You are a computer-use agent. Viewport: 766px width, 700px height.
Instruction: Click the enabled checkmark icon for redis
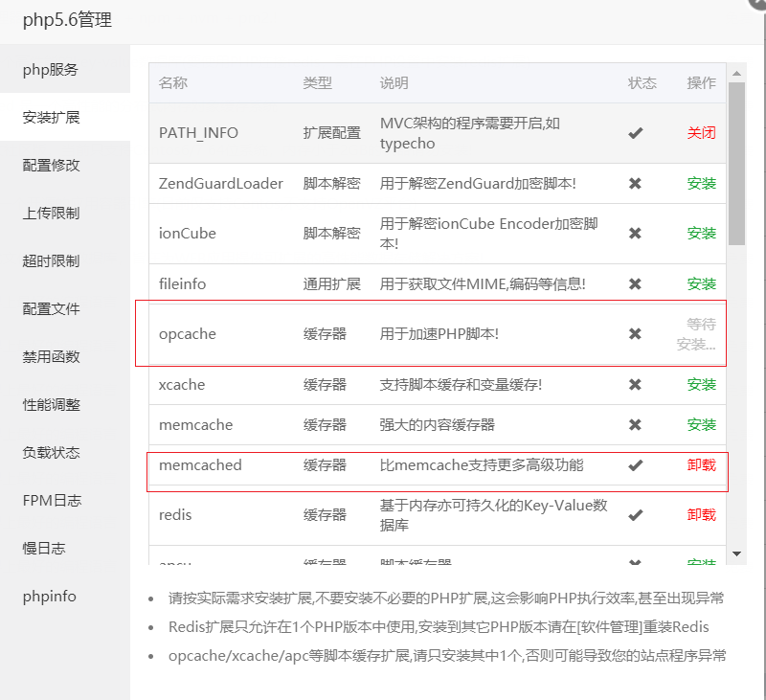click(635, 514)
